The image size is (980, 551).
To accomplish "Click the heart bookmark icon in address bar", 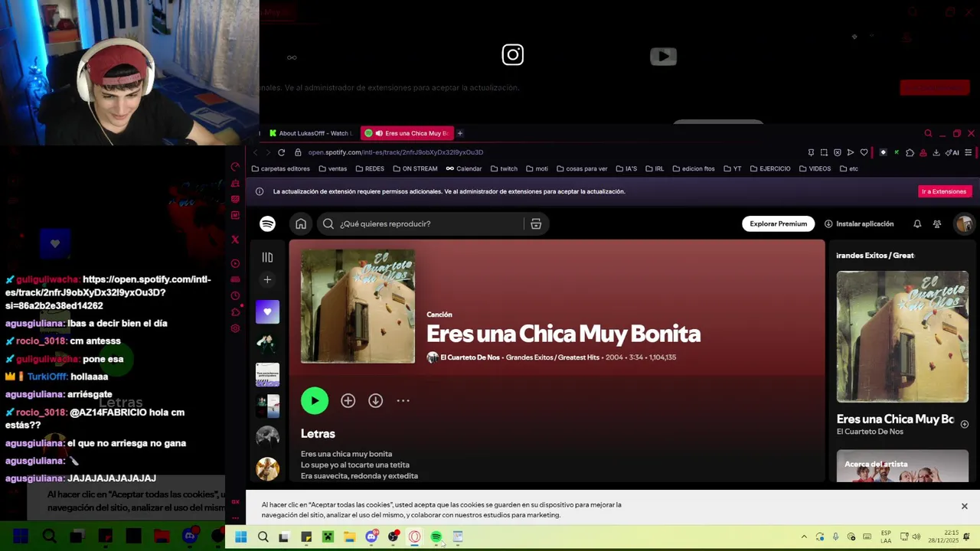I will coord(864,152).
